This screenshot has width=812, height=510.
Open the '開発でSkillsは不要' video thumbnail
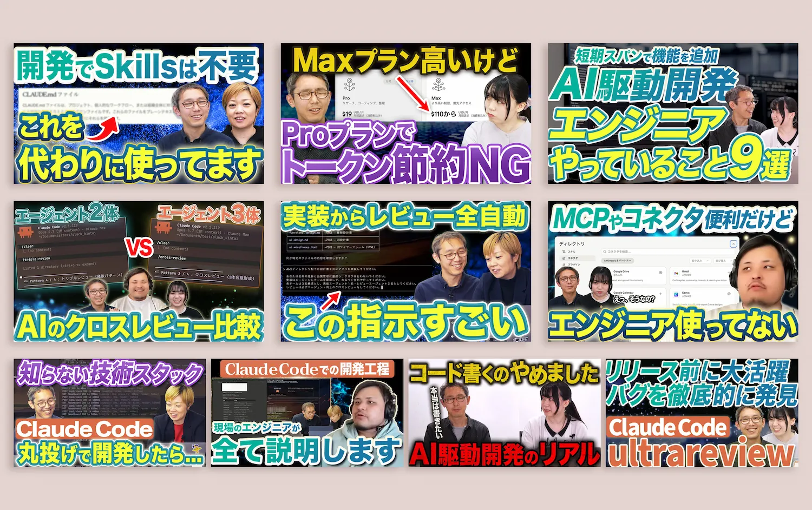pos(139,114)
